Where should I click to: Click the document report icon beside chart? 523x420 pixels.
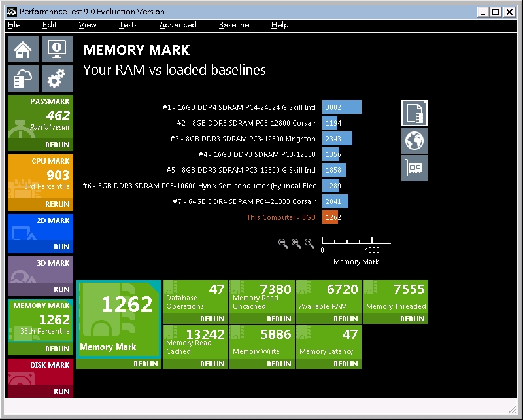[x=414, y=113]
